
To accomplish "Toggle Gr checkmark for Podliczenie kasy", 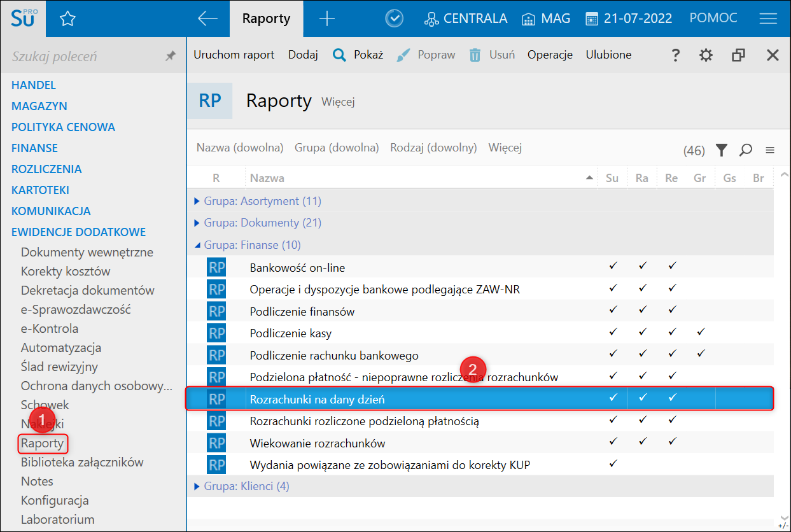I will [x=701, y=333].
